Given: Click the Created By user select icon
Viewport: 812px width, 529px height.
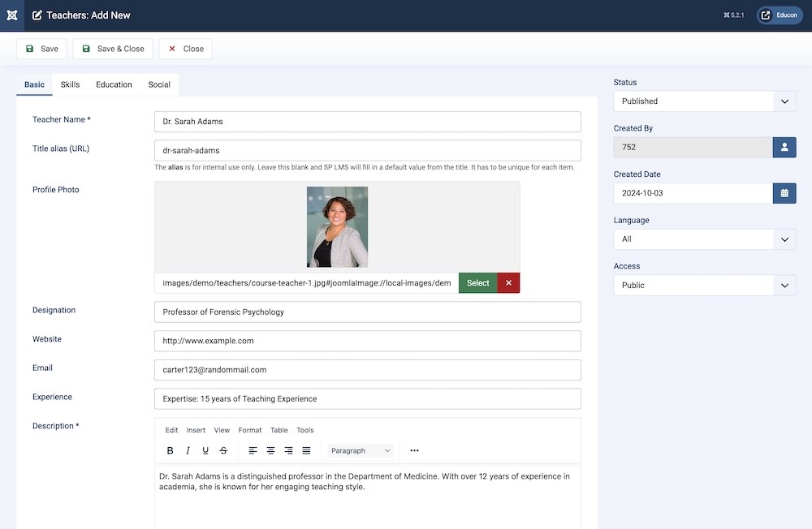Looking at the screenshot, I should pos(784,147).
